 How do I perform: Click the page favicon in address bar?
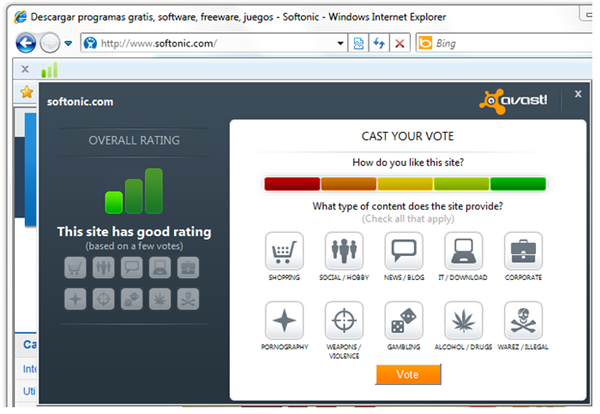90,43
